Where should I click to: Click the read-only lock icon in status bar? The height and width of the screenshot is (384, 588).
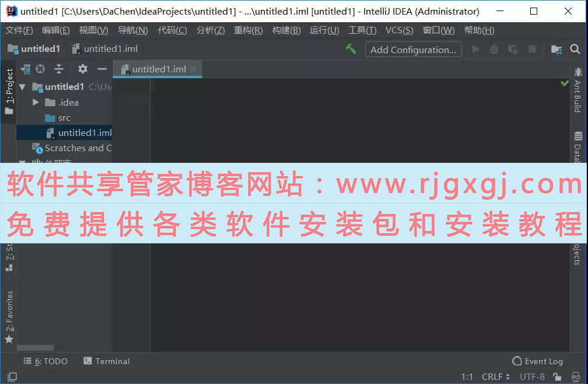coord(557,376)
